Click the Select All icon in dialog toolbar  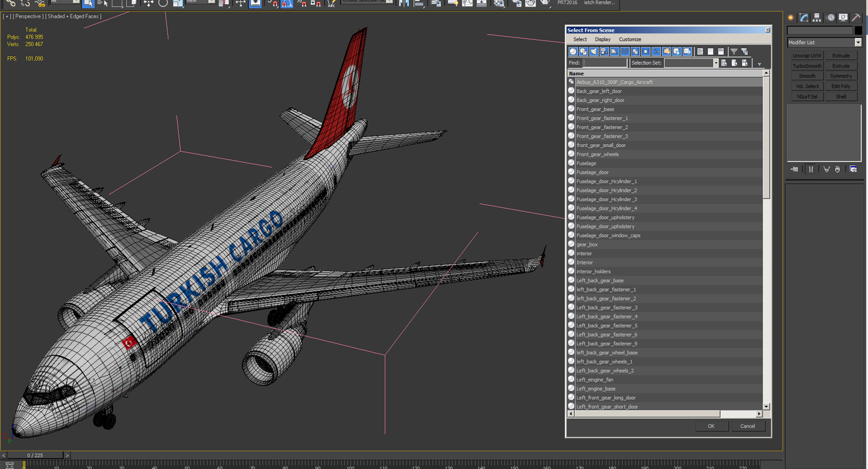coord(700,52)
